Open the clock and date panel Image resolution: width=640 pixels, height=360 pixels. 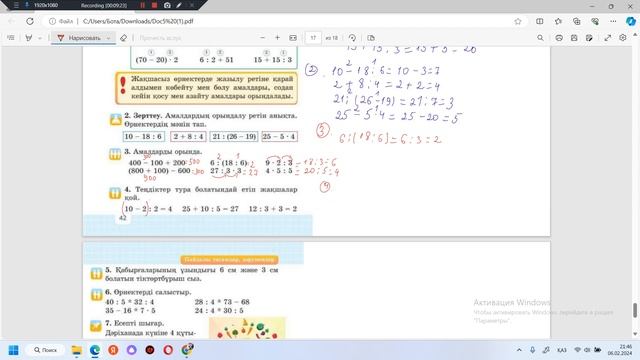click(x=620, y=350)
